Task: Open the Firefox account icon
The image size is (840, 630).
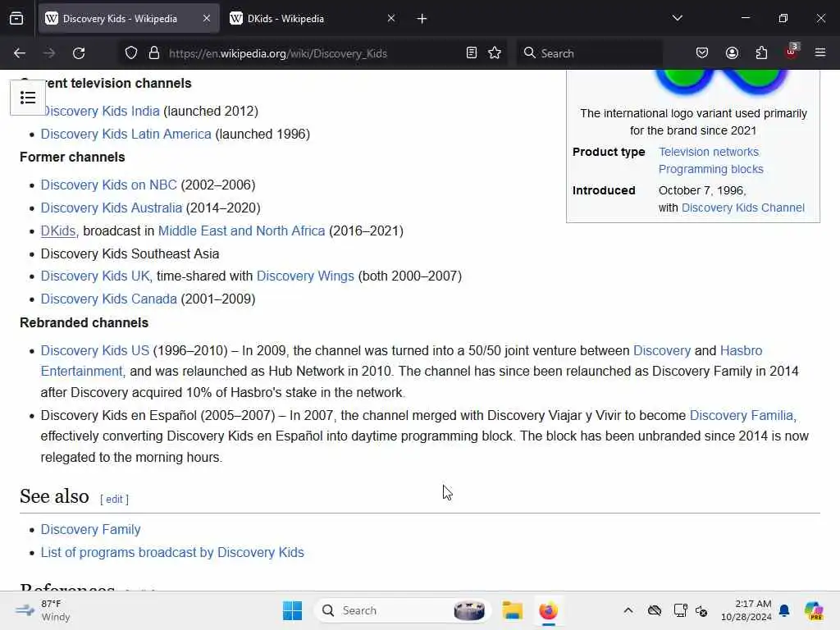Action: [x=732, y=53]
